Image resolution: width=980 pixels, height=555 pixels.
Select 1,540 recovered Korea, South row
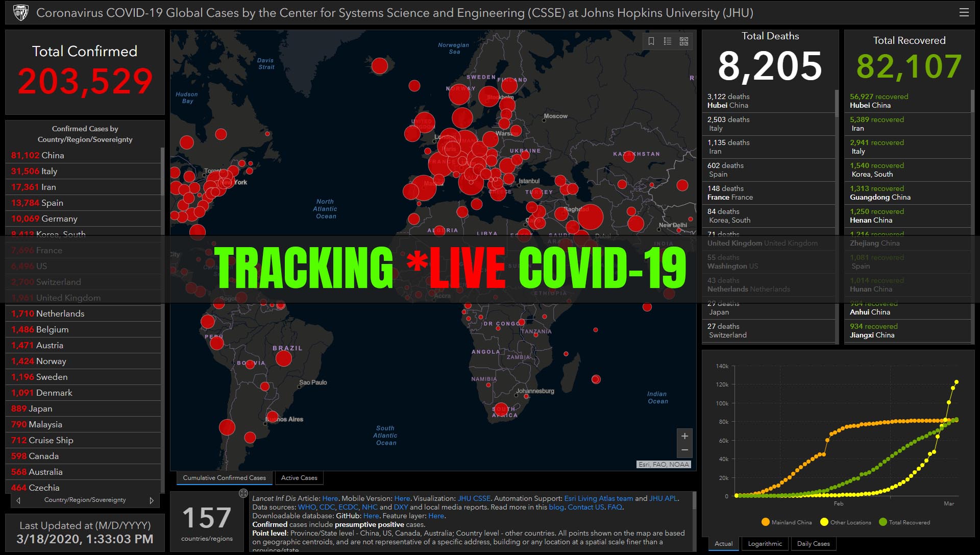[908, 170]
